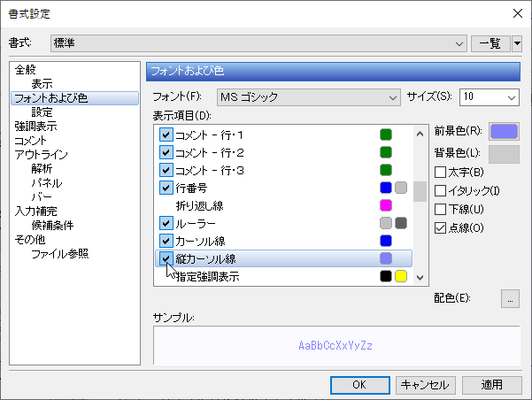This screenshot has height=400, width=532.
Task: Click blue foreground swatch of 行番号
Action: pos(386,188)
